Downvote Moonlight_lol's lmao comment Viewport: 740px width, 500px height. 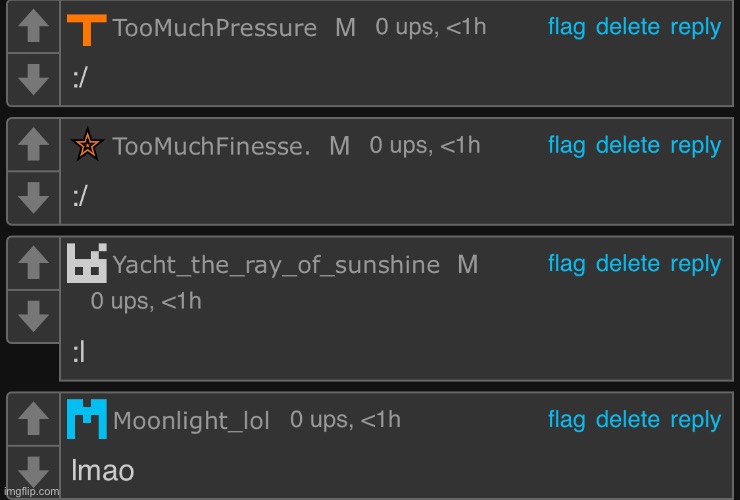34,469
